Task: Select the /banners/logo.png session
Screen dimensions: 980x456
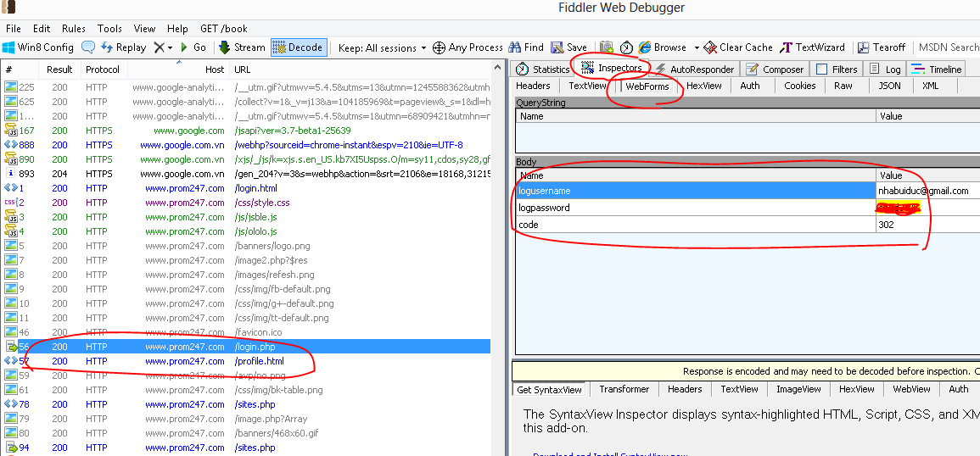Action: tap(247, 246)
